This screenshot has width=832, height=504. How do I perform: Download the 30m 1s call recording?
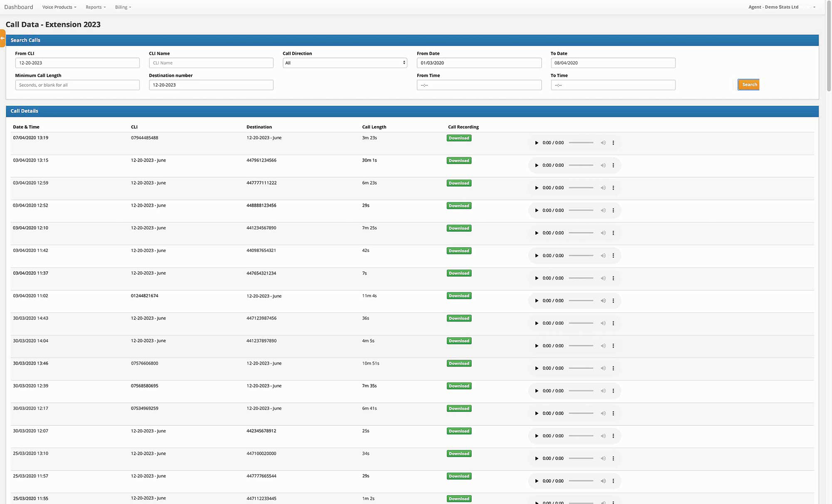459,161
